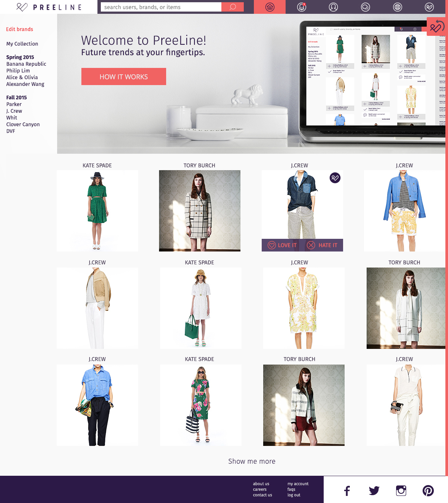The width and height of the screenshot is (448, 503).
Task: Open notifications via the bell icon
Action: coord(301,7)
